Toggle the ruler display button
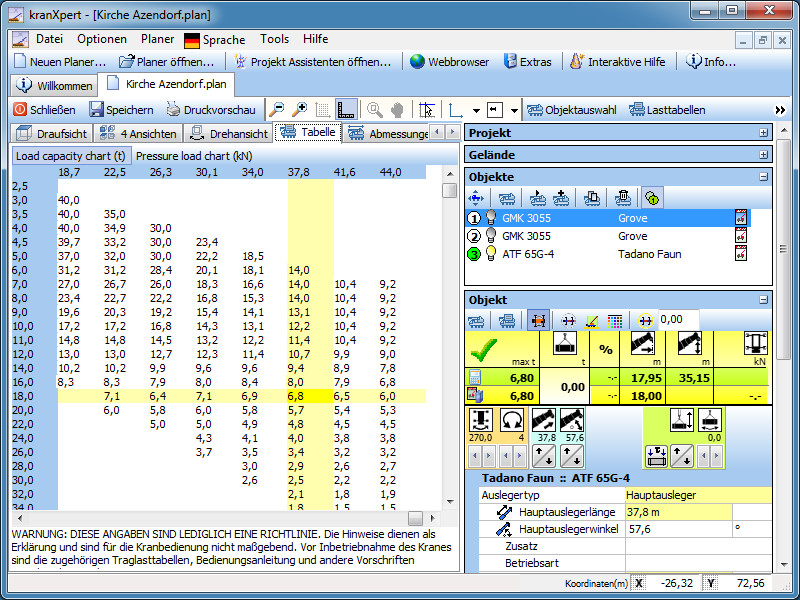The image size is (800, 600). click(346, 110)
